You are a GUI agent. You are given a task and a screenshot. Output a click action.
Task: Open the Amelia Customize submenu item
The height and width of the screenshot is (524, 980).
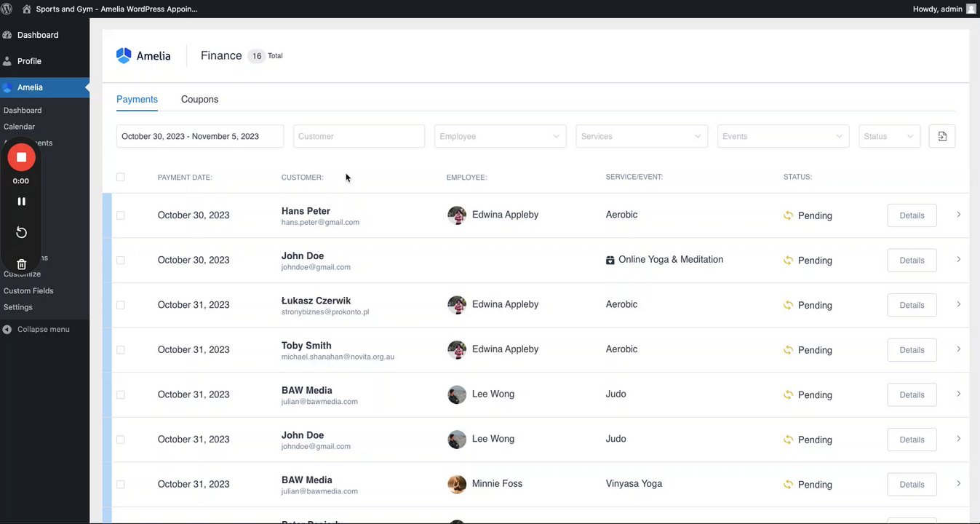pyautogui.click(x=22, y=274)
